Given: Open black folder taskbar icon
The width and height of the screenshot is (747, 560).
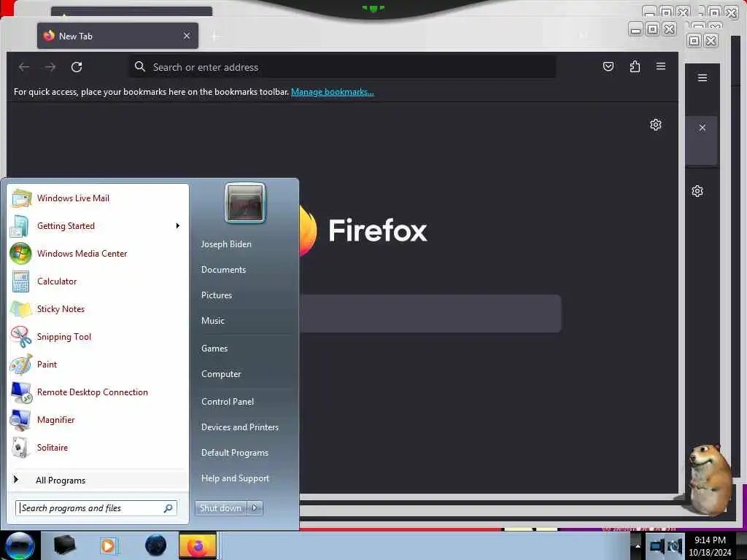Looking at the screenshot, I should click(x=64, y=545).
